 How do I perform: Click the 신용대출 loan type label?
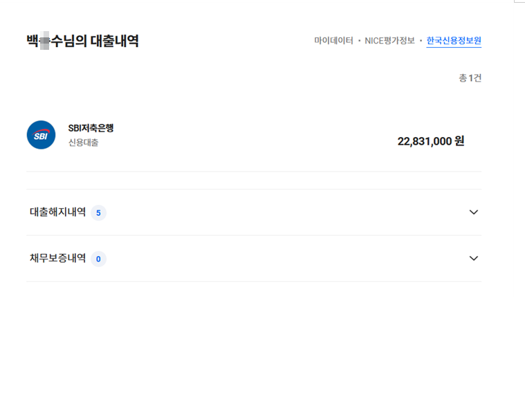(84, 143)
